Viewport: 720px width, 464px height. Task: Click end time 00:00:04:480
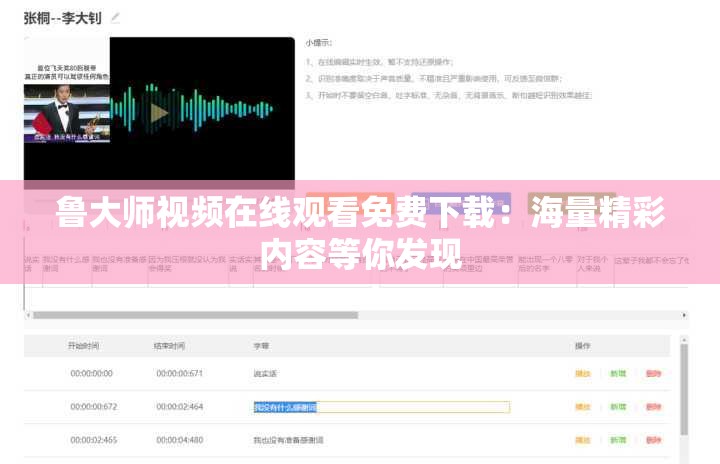[x=180, y=440]
